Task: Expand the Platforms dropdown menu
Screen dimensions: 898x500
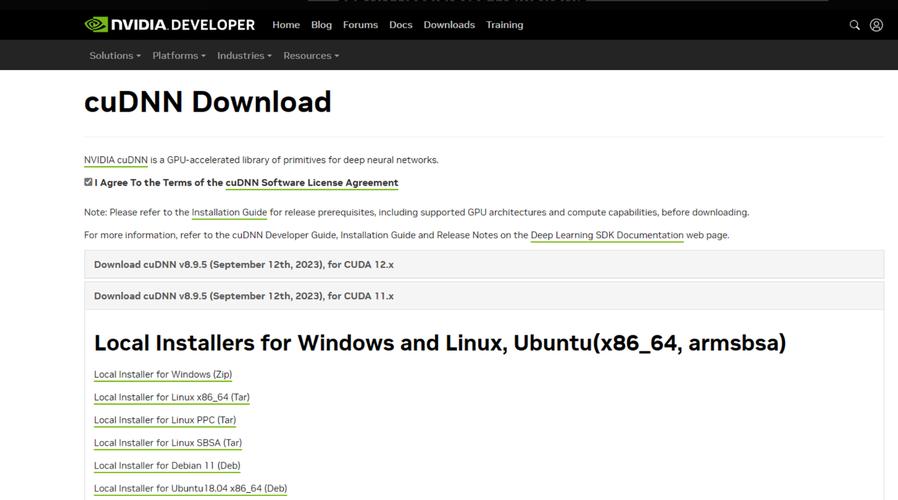Action: (179, 56)
